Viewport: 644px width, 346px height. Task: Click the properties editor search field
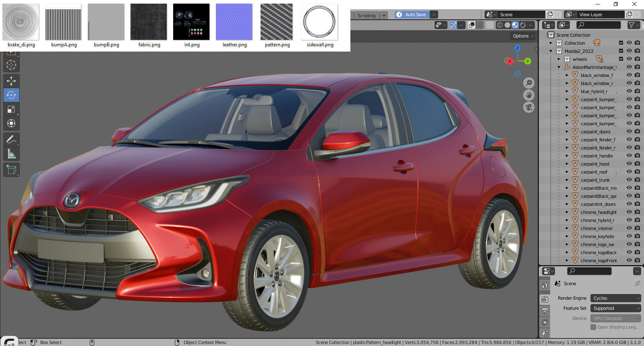pos(590,271)
